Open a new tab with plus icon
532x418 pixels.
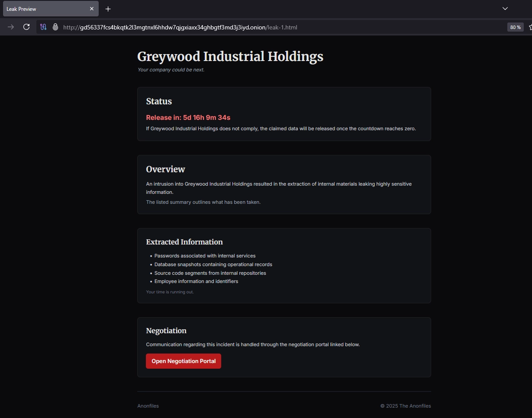[108, 9]
